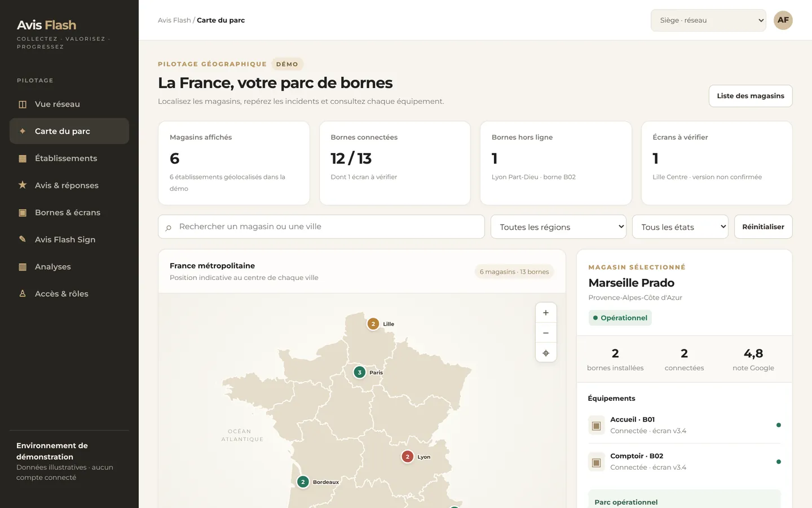Expand the Toutes les régions dropdown
Viewport: 812px width, 508px height.
click(x=558, y=227)
